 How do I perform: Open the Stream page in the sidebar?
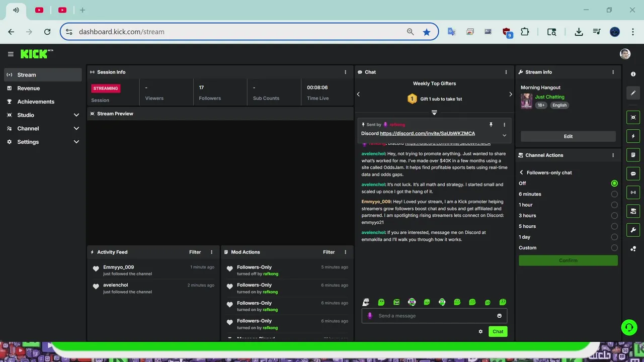point(43,75)
